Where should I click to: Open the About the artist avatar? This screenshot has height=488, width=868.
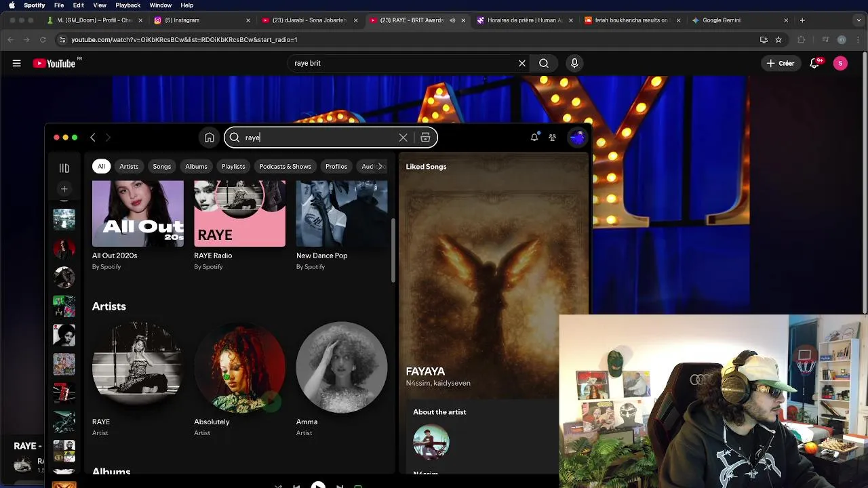431,442
